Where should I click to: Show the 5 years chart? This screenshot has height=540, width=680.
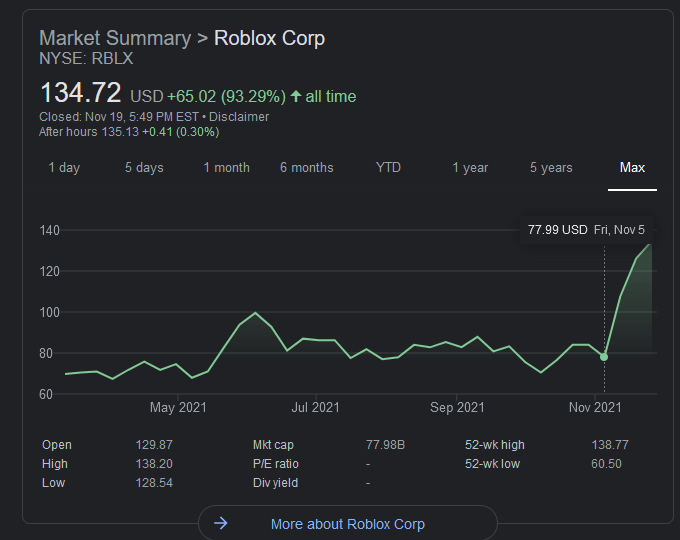[x=551, y=167]
